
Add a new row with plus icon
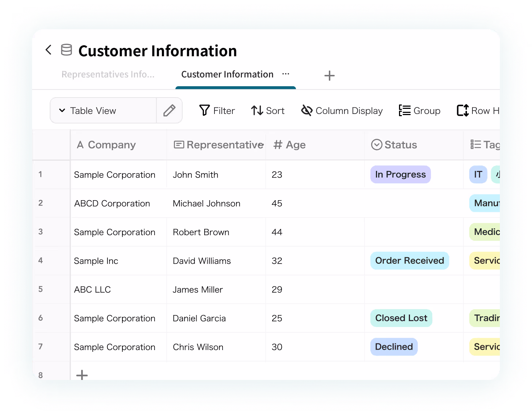click(82, 375)
